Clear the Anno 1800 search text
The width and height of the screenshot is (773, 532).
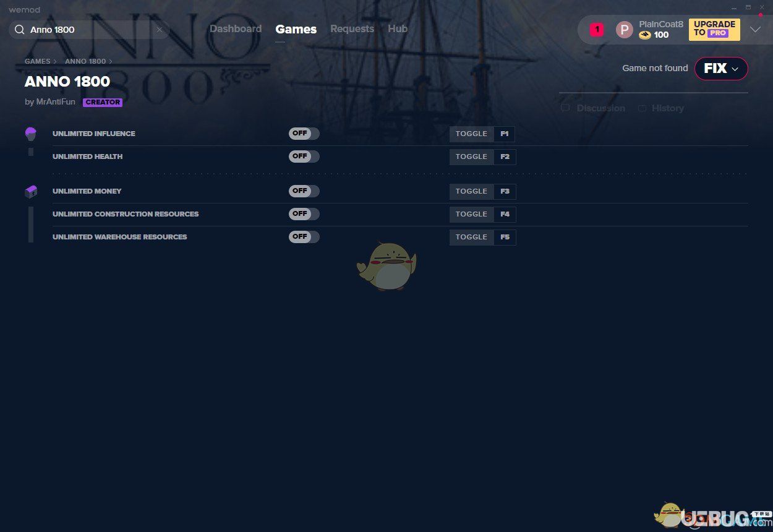[x=159, y=30]
